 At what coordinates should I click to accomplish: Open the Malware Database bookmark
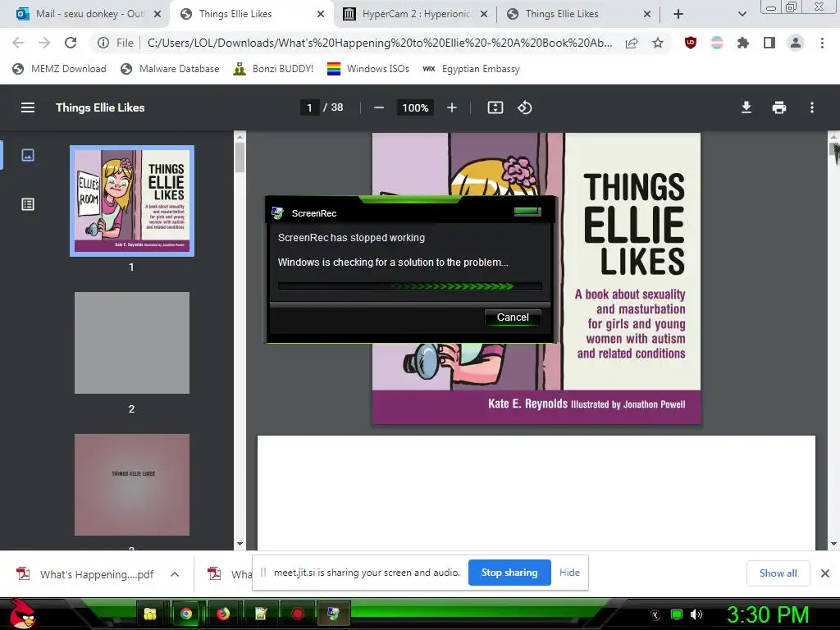[x=170, y=69]
